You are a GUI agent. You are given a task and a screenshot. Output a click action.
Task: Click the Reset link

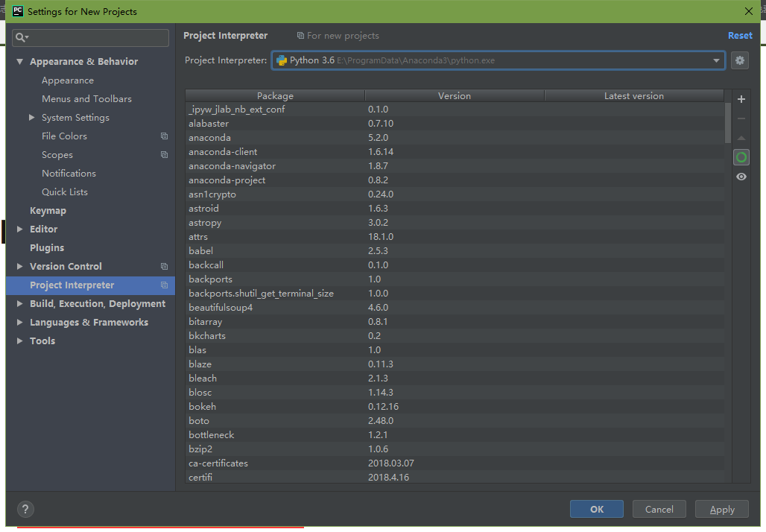click(x=740, y=35)
